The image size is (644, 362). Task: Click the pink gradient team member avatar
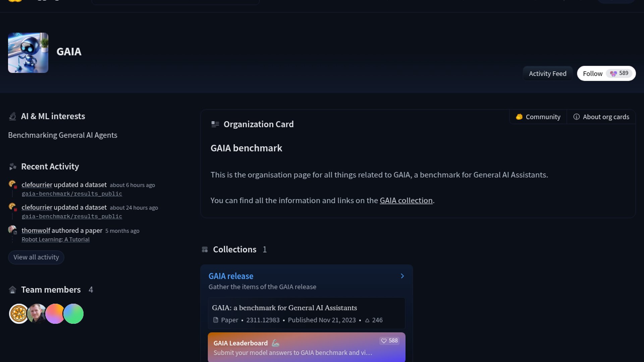point(55,314)
